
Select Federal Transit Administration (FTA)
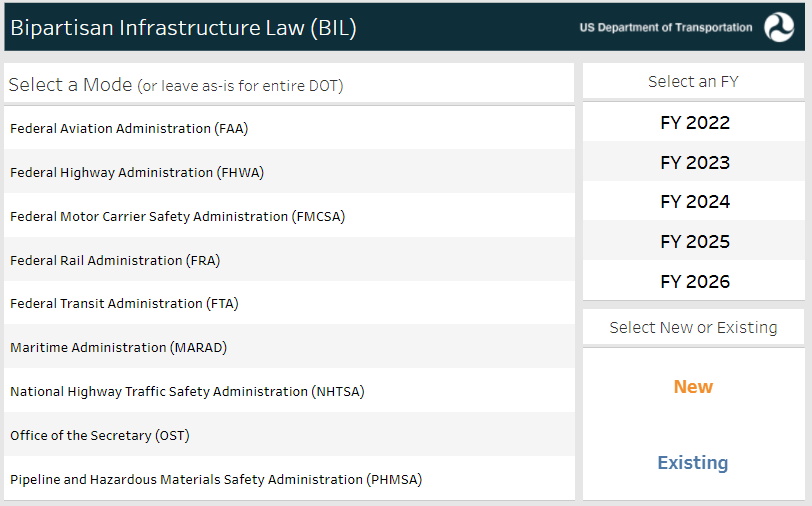tap(124, 303)
